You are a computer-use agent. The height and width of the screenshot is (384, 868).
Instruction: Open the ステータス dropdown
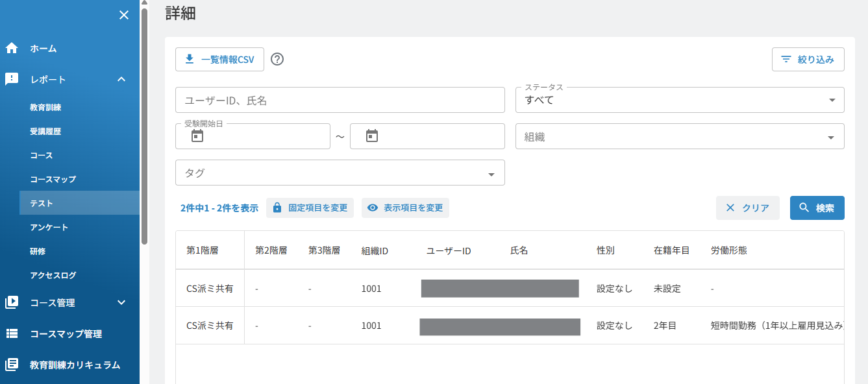(x=680, y=100)
